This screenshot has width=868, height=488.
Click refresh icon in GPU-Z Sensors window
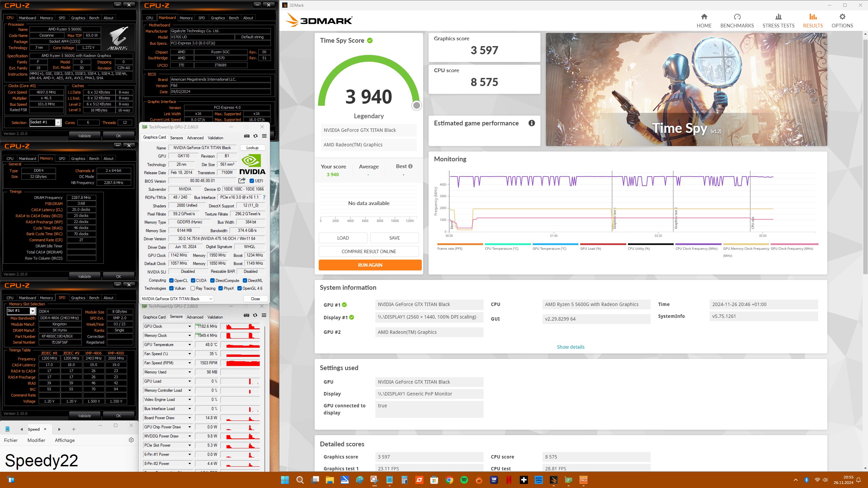[x=255, y=315]
